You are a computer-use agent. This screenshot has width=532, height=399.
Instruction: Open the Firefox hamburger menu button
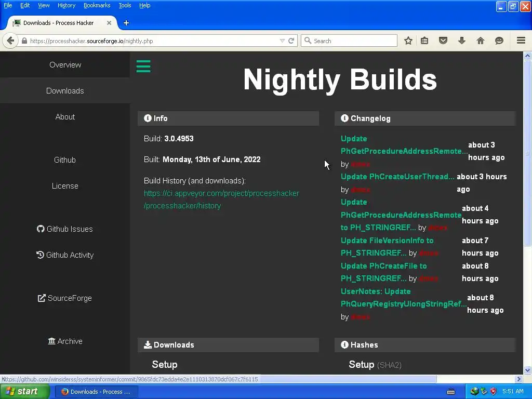point(521,41)
